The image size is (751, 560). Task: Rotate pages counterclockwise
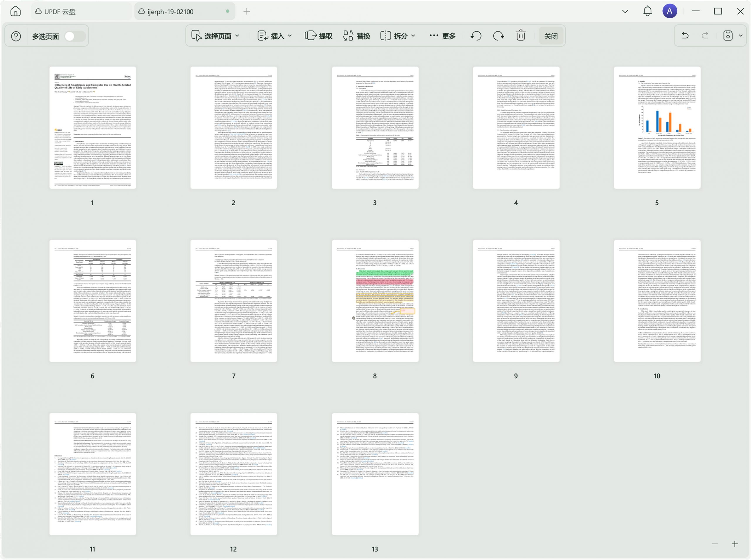click(476, 35)
